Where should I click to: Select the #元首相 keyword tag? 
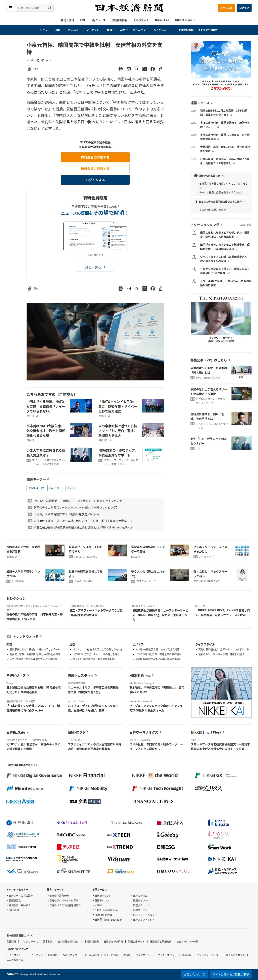point(72,488)
